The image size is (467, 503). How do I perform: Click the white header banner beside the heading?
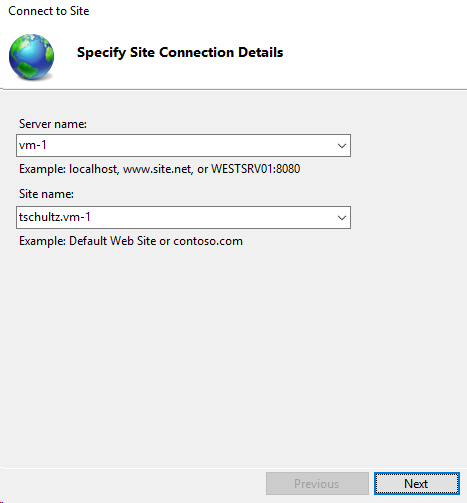(373, 52)
